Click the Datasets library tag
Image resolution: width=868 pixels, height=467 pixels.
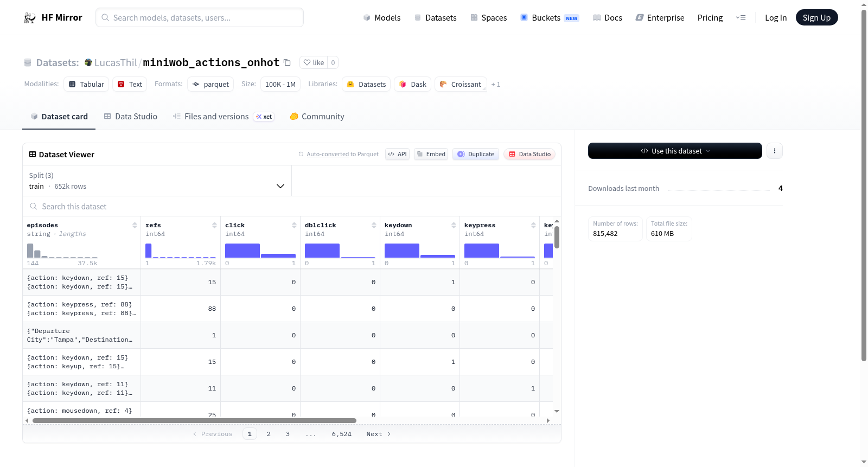pos(366,84)
